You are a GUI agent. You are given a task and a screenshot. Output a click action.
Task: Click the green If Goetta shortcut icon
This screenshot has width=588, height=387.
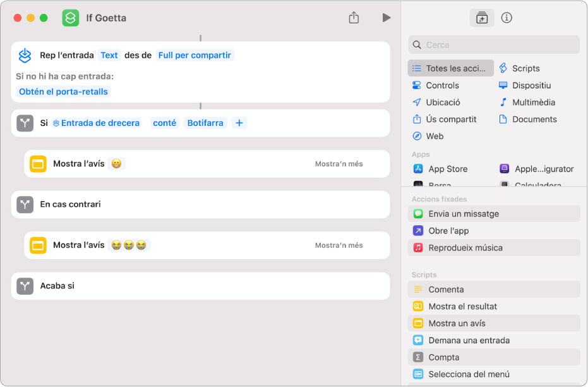point(71,18)
